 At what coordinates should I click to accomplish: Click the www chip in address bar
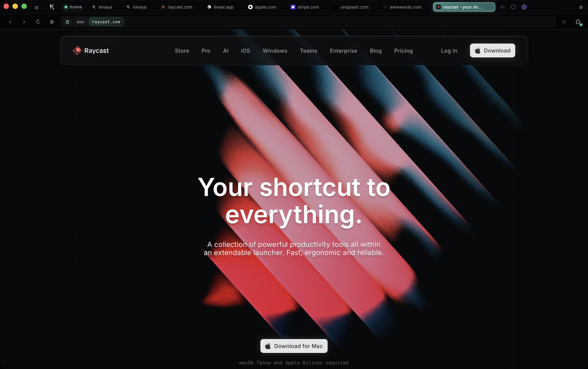80,22
